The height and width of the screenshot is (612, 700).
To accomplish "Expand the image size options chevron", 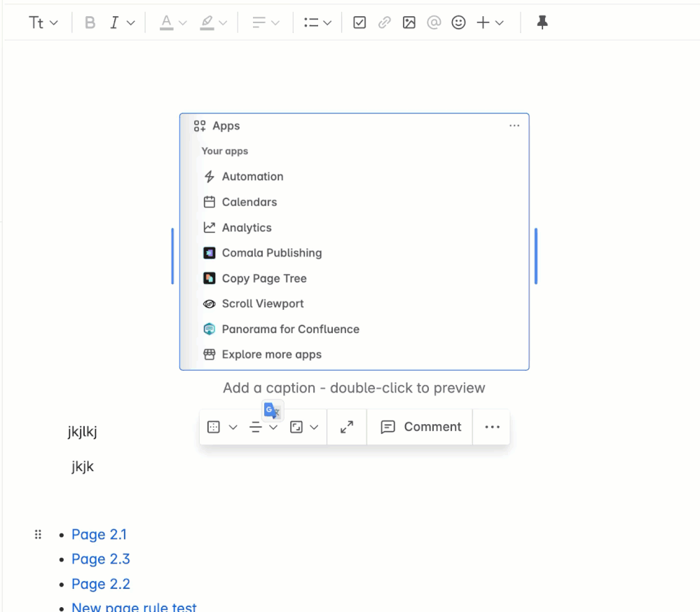I will click(315, 427).
